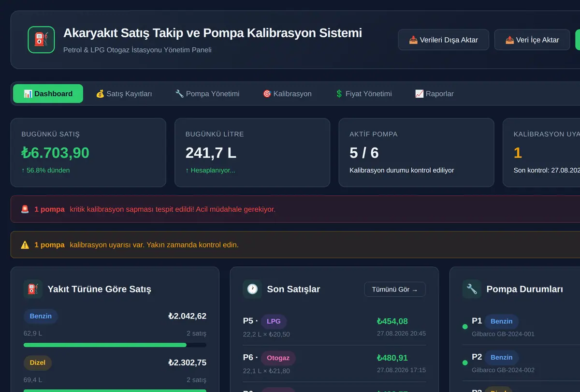Image resolution: width=580 pixels, height=392 pixels.
Task: Click the Benzin progress bar in fuel sales
Action: tap(115, 345)
